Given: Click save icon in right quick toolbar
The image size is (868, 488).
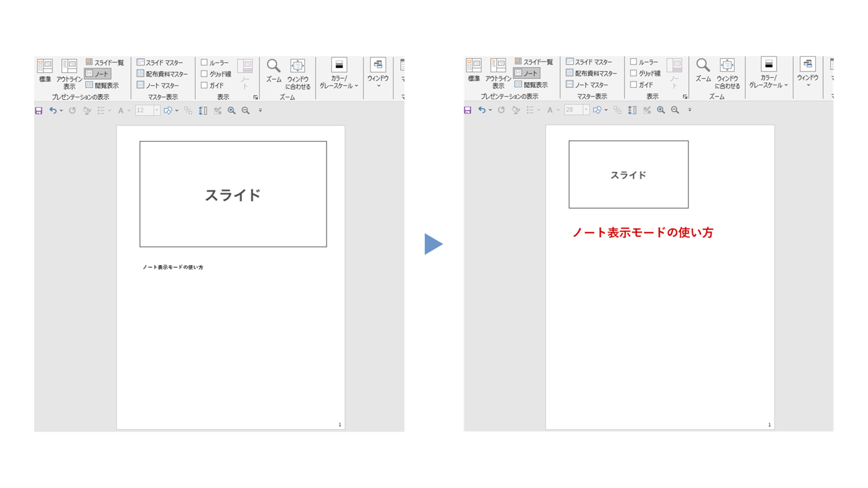Looking at the screenshot, I should point(468,110).
